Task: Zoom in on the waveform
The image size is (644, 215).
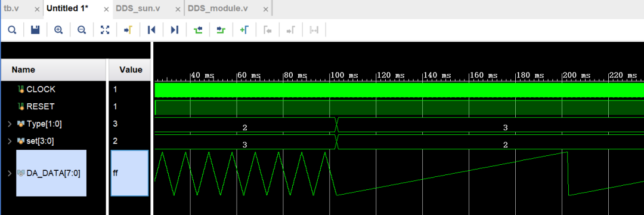Action: [x=58, y=30]
